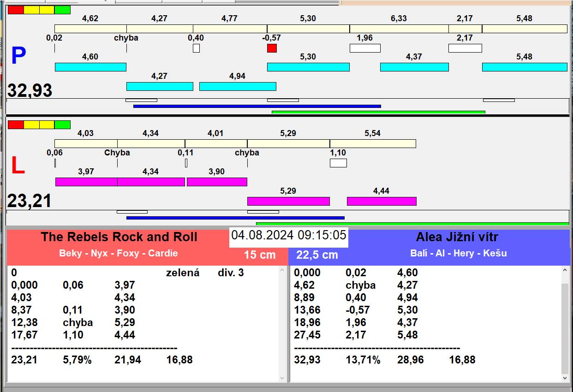The height and width of the screenshot is (392, 573).
Task: Click the Alea Jižní vítr team header
Action: pyautogui.click(x=457, y=237)
